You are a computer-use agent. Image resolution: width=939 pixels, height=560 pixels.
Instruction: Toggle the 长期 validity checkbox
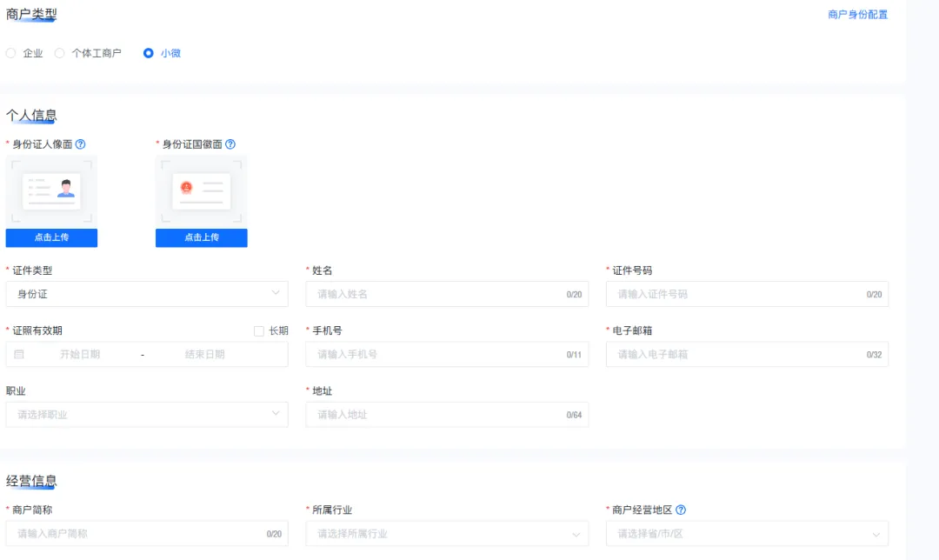[259, 331]
